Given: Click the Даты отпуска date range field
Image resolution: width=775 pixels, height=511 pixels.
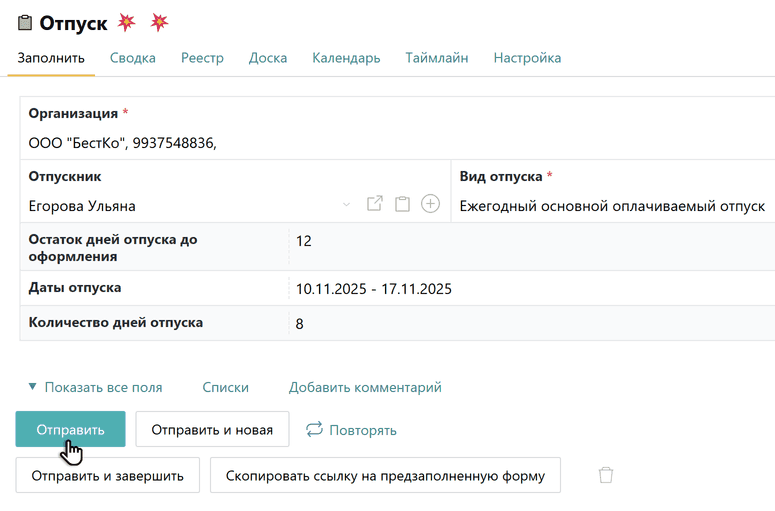Looking at the screenshot, I should pos(374,289).
